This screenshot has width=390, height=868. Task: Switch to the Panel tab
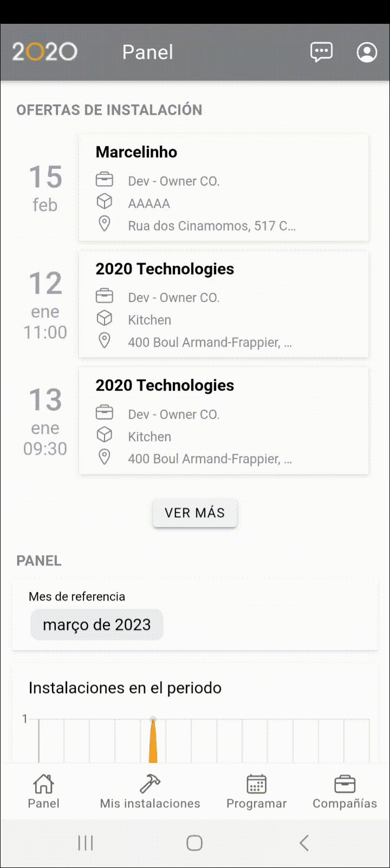click(x=43, y=792)
